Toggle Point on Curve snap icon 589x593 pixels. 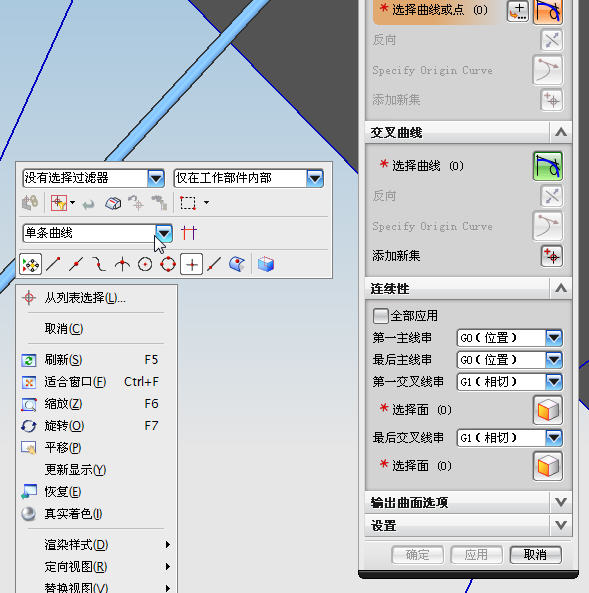click(x=214, y=264)
